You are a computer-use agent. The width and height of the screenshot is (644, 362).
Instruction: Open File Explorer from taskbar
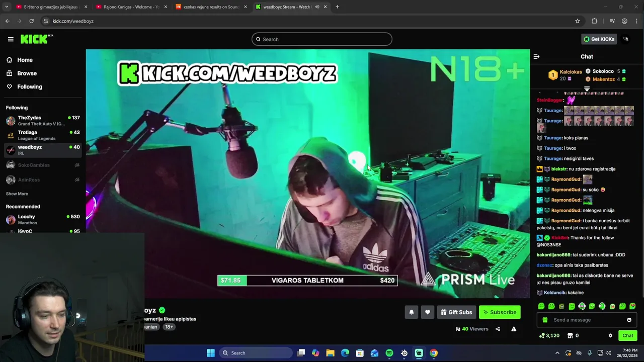[330, 353]
